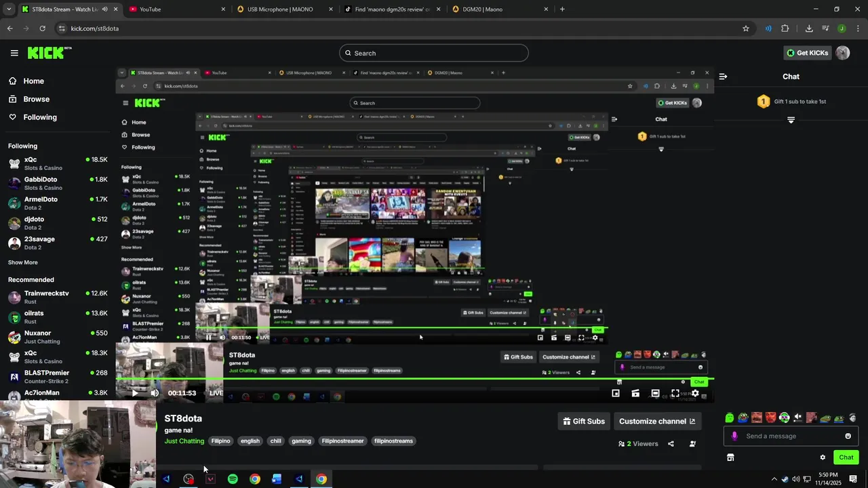
Task: Bookmark this page with the star icon
Action: click(x=746, y=28)
